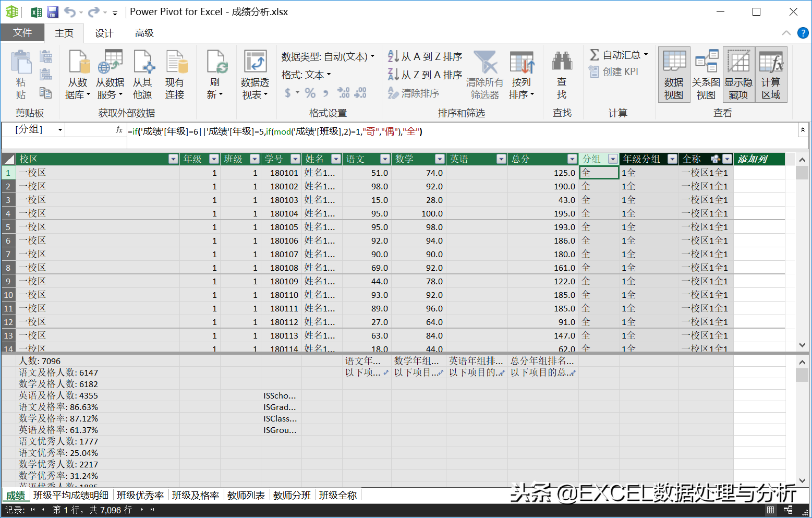Image resolution: width=812 pixels, height=518 pixels.
Task: Apply percent format icon
Action: 310,93
